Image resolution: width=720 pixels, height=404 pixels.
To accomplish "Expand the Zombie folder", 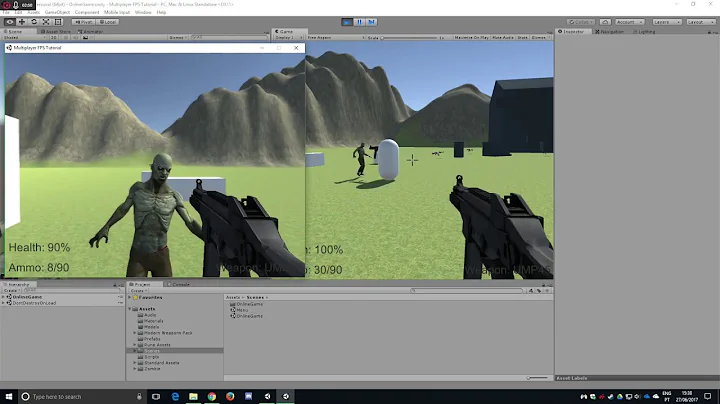I will (x=135, y=369).
